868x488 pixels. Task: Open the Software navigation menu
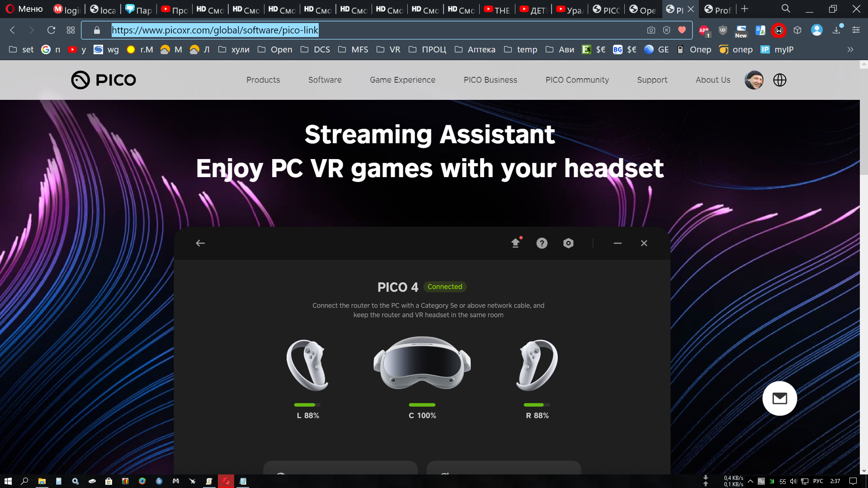[325, 80]
